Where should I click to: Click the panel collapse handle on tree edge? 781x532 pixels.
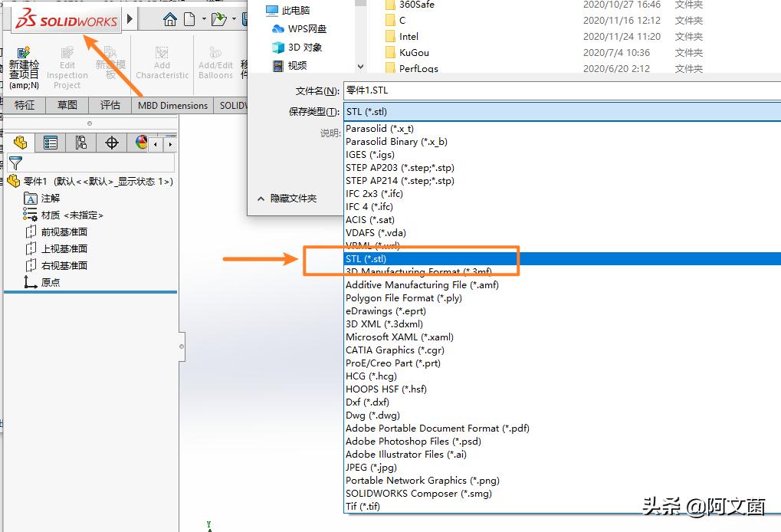[x=182, y=346]
